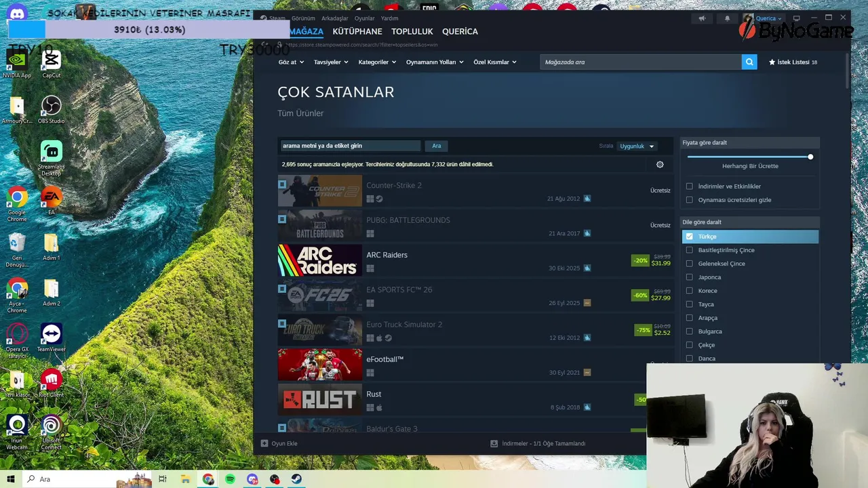Check İndirimler ve Etkinlikler filter
The height and width of the screenshot is (488, 868).
(690, 186)
